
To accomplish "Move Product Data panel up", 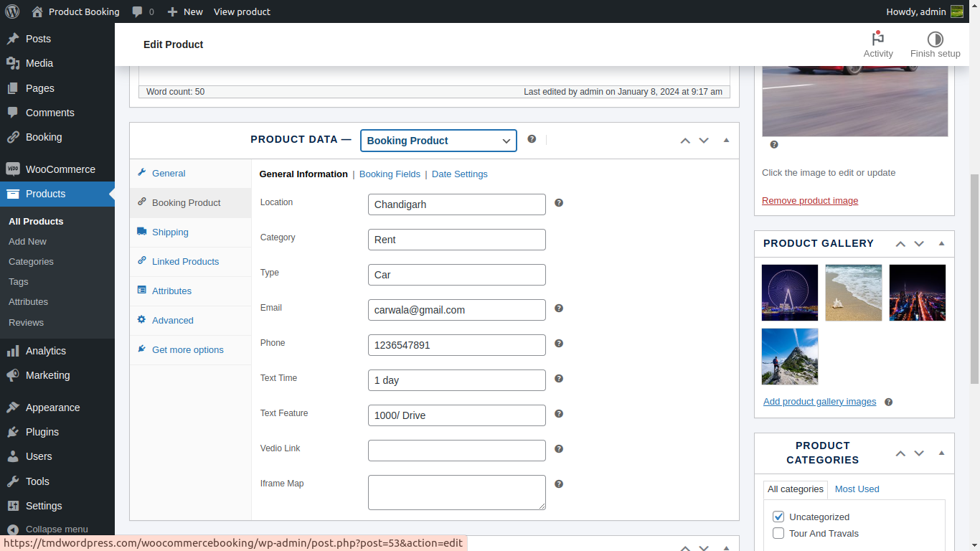I will tap(685, 141).
